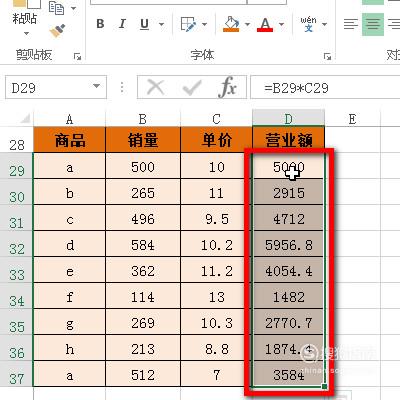Click the Borders icon
The height and width of the screenshot is (400, 400).
pyautogui.click(x=188, y=24)
